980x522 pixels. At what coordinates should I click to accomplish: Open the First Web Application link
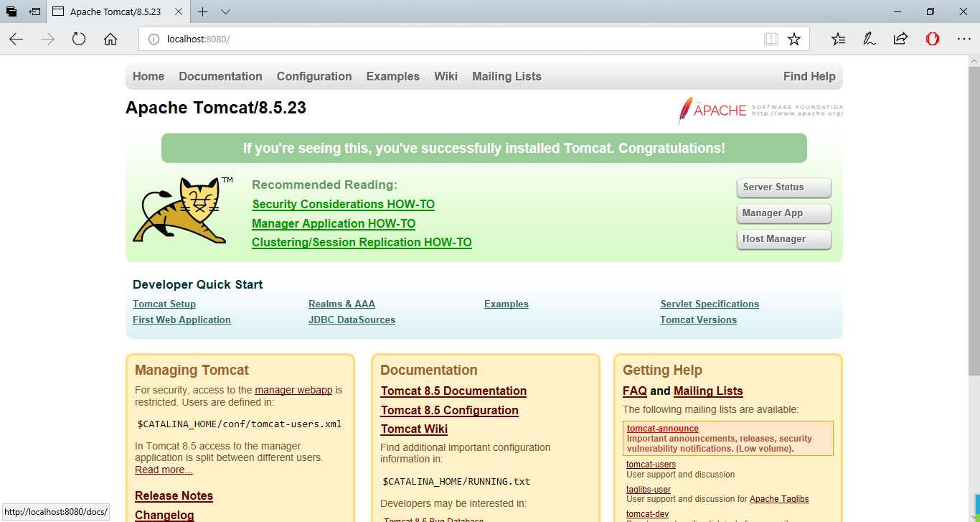182,320
